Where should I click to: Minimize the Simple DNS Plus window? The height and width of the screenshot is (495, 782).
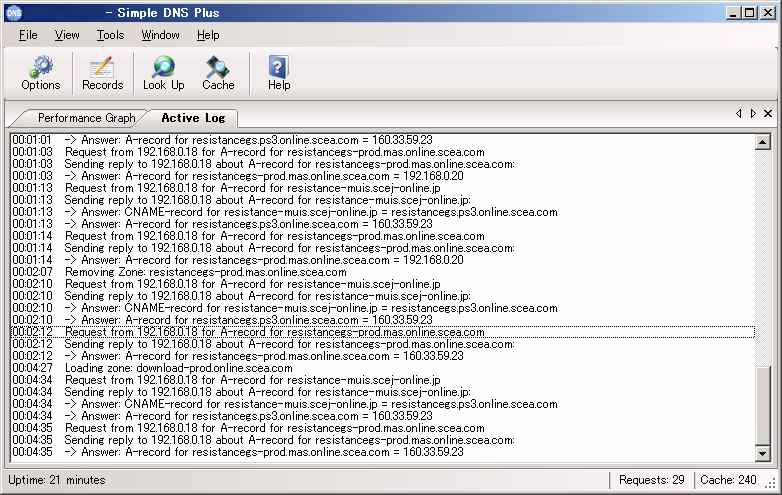732,13
